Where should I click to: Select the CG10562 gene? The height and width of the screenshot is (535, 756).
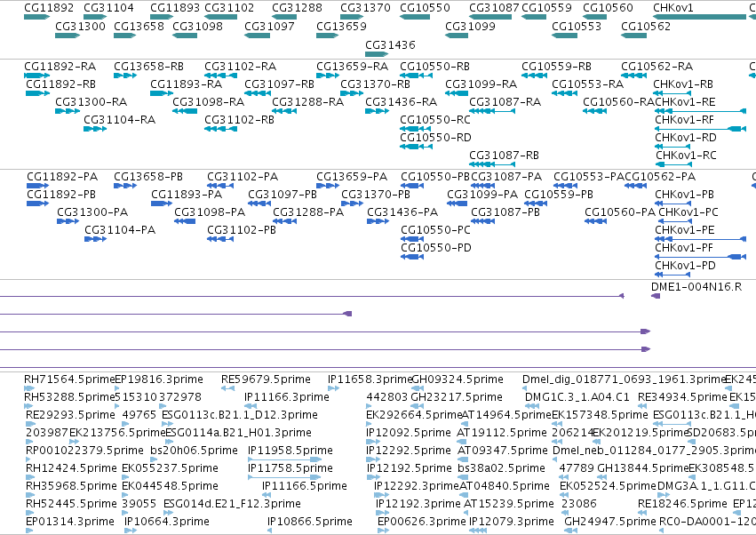coord(634,36)
